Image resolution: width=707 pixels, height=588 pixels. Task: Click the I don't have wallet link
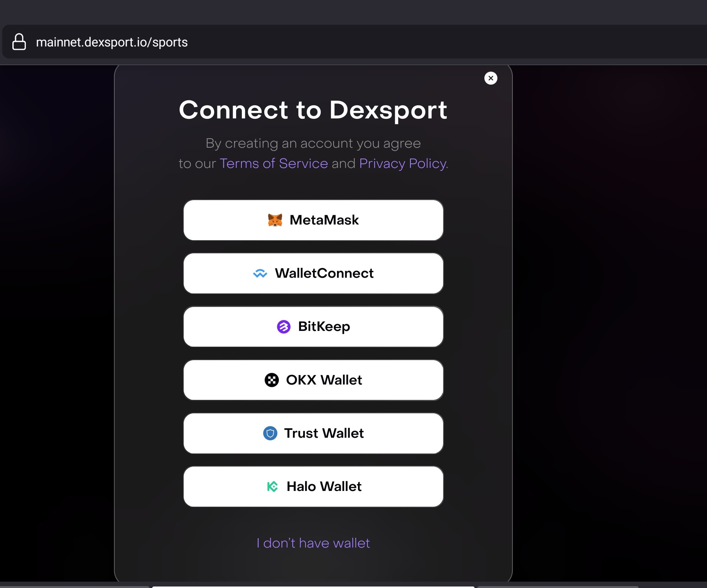click(313, 543)
